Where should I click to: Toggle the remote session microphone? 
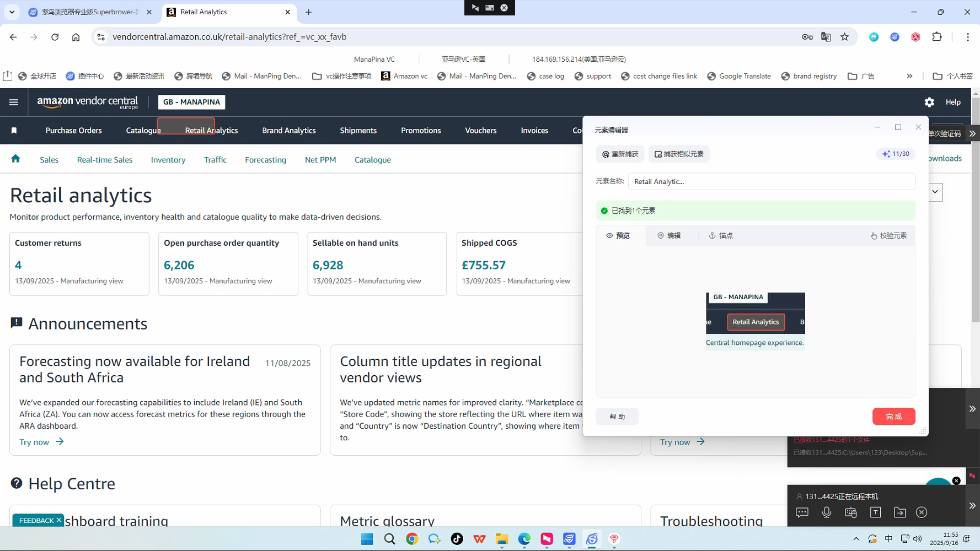[x=826, y=512]
